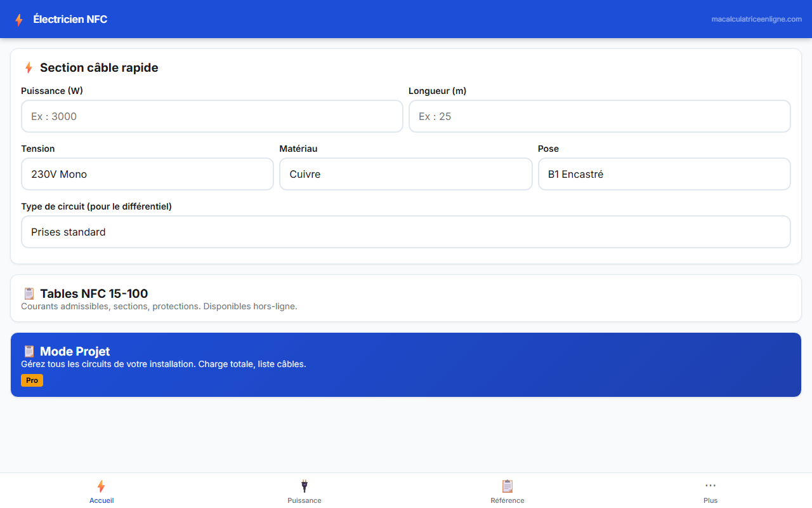Click the Référence clipboard icon in bottom nav
Screen dimensions: 812x508
(x=507, y=486)
